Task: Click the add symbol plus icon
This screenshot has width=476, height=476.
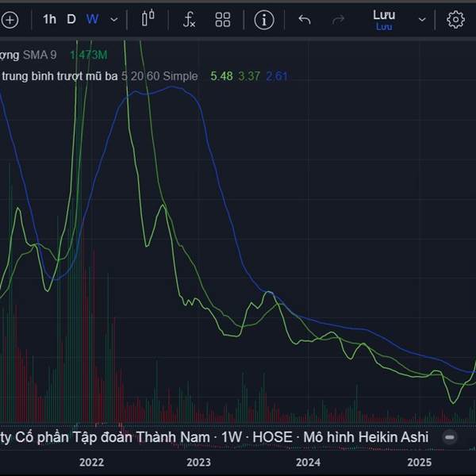Action: click(10, 20)
